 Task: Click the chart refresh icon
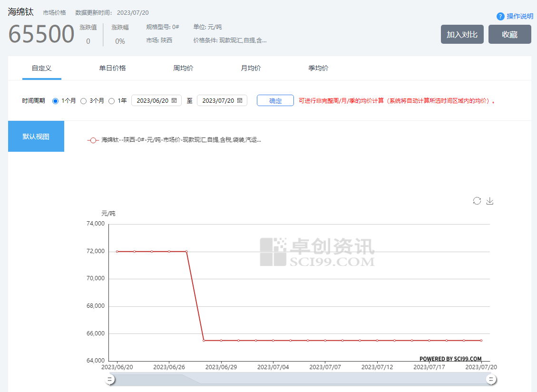pos(477,201)
